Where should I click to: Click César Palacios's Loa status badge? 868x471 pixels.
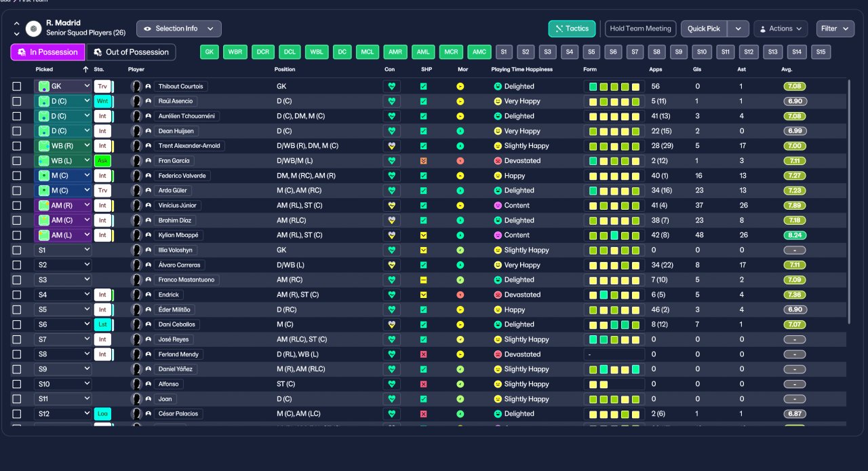tap(102, 414)
